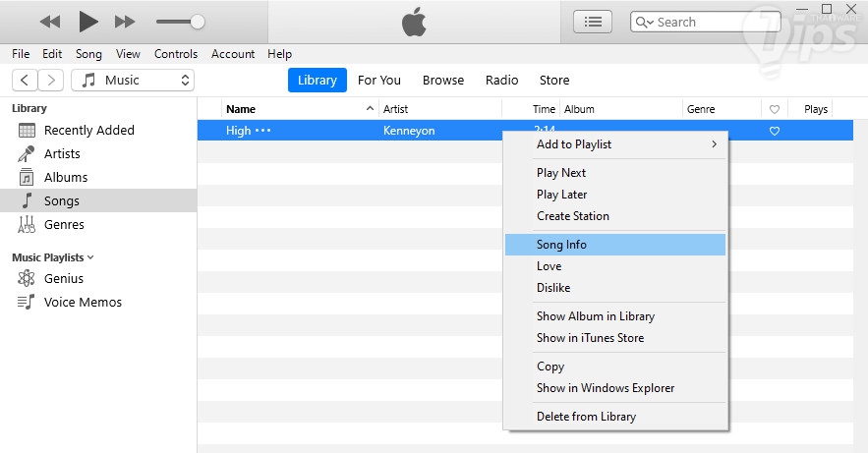Screen dimensions: 868x453
Task: Open the Song menu
Action: pos(88,54)
